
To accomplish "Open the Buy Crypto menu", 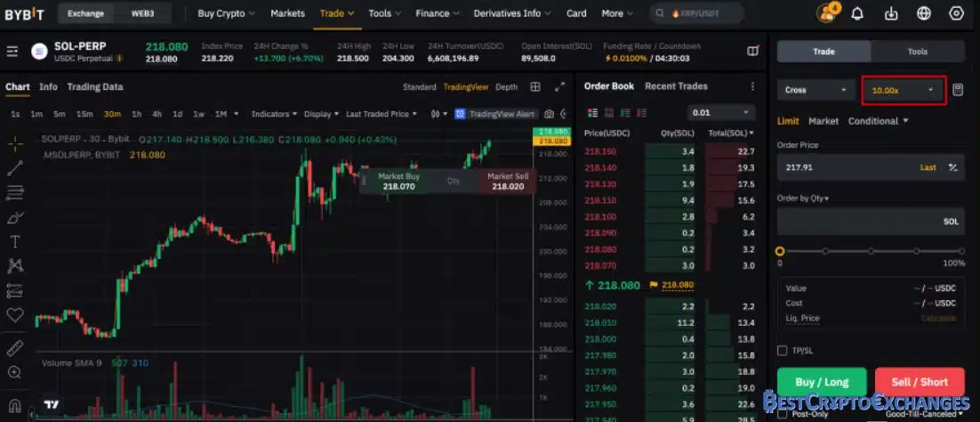I will [x=226, y=13].
